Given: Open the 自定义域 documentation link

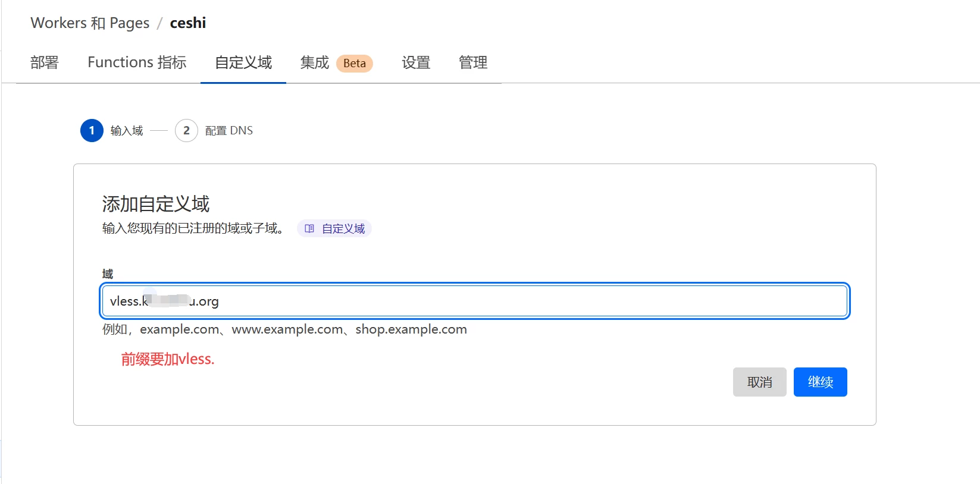Looking at the screenshot, I should click(x=343, y=229).
